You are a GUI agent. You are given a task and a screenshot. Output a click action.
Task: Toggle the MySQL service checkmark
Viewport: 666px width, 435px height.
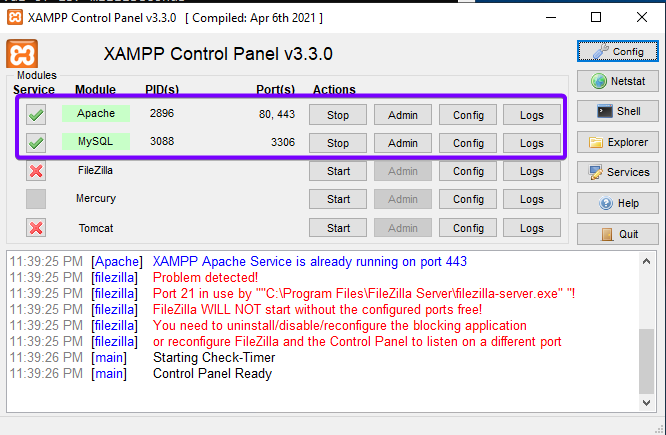click(x=36, y=143)
